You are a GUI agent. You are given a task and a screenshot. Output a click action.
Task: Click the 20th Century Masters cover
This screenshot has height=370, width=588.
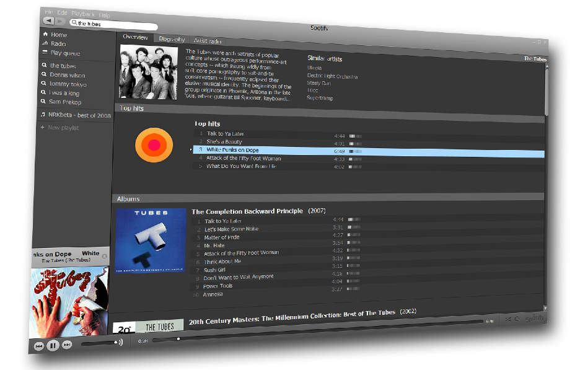click(x=148, y=327)
